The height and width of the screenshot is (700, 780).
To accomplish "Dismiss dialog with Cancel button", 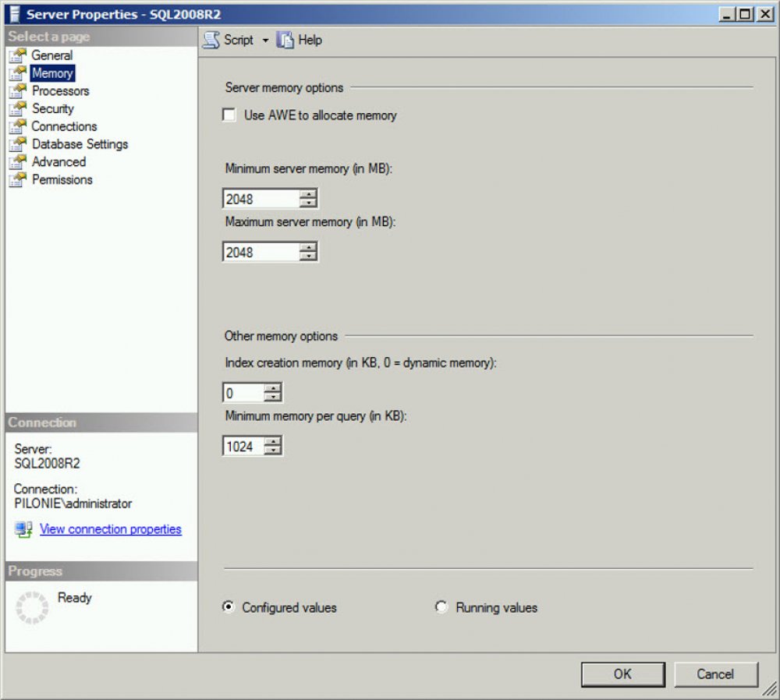I will (x=714, y=673).
